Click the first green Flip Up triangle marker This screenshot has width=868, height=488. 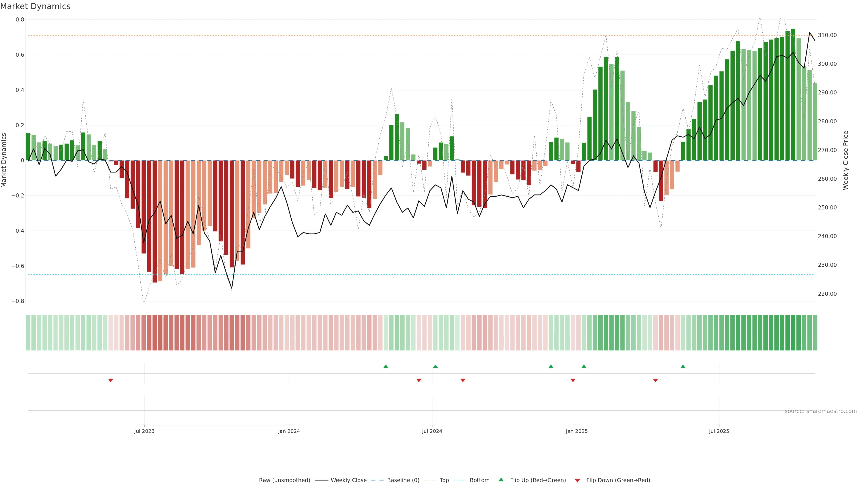[386, 366]
